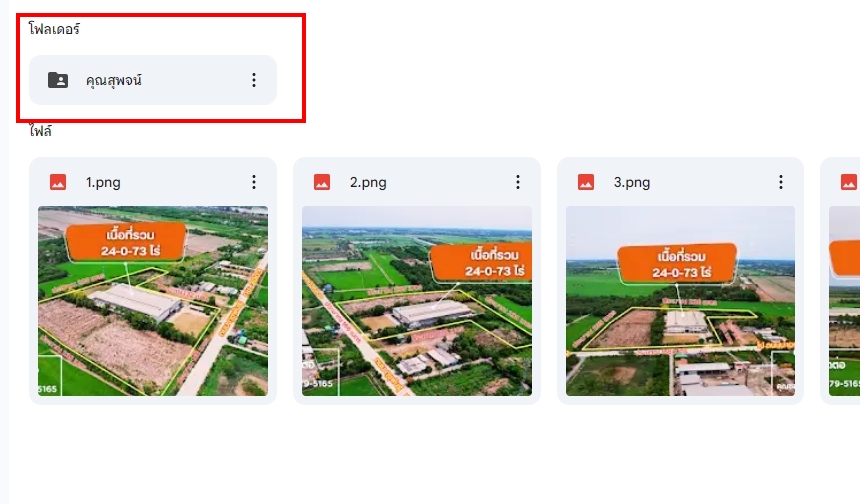This screenshot has height=504, width=860.
Task: Click the image file icon beside 3.png
Action: [x=586, y=182]
